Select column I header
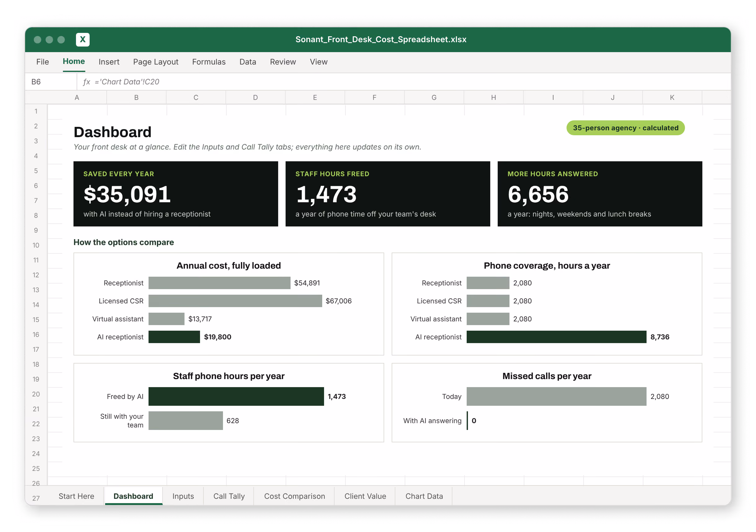 click(553, 97)
